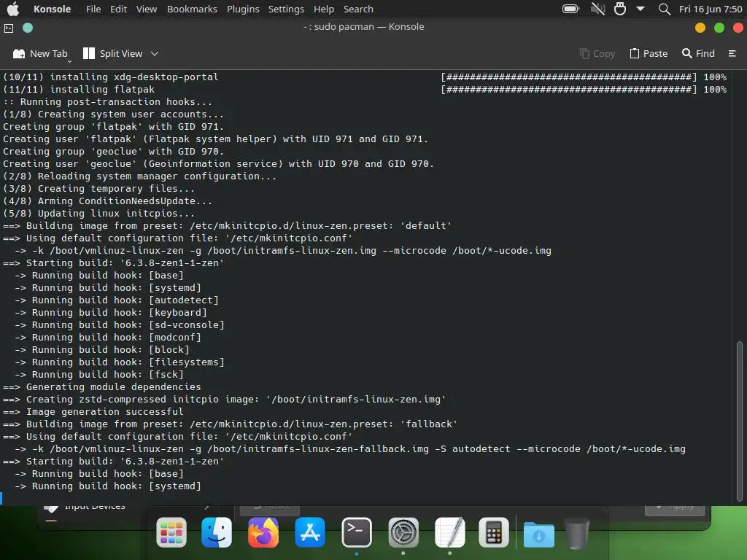Click the terminal window icon in title bar
Viewport: 747px width, 560px height.
[x=9, y=28]
